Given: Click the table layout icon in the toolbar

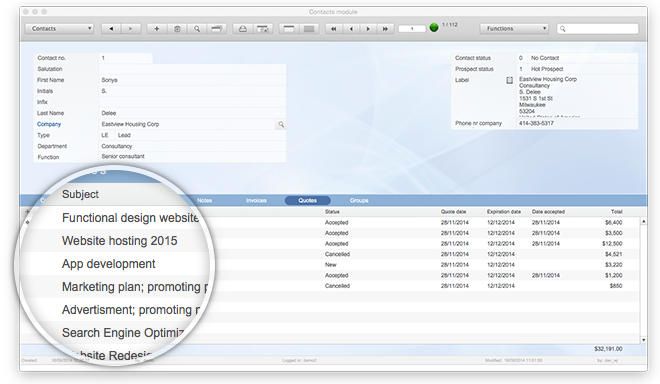Looking at the screenshot, I should point(263,29).
